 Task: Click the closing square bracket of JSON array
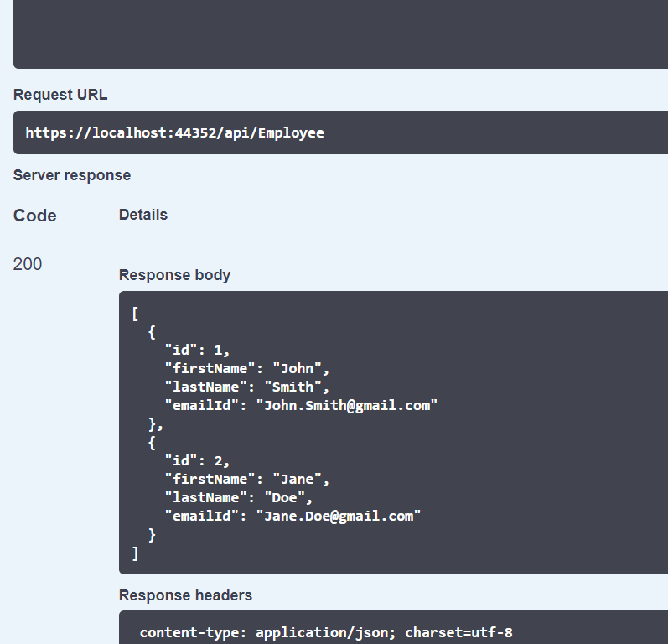(x=135, y=553)
